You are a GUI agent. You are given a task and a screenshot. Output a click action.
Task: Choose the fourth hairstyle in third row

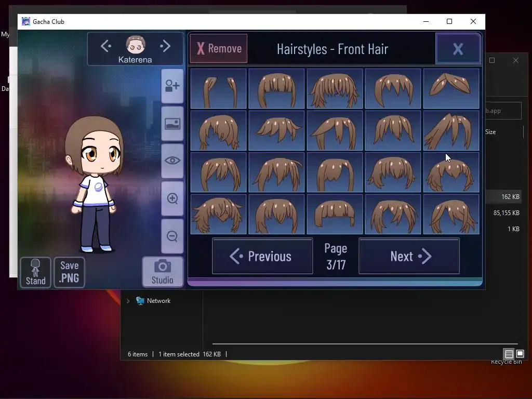tap(393, 172)
